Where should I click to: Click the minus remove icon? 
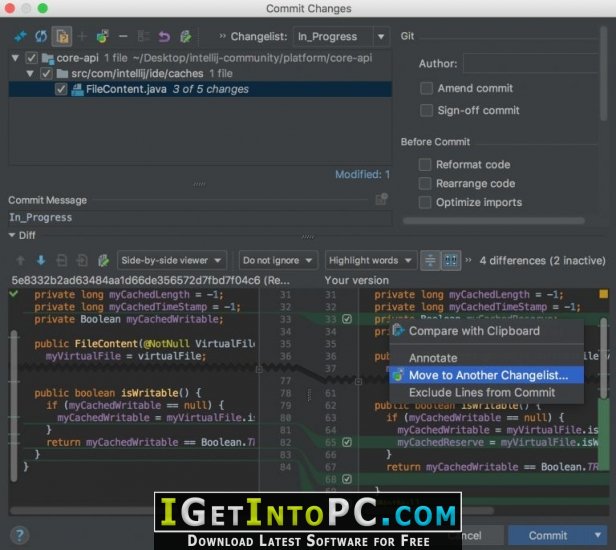tap(123, 37)
